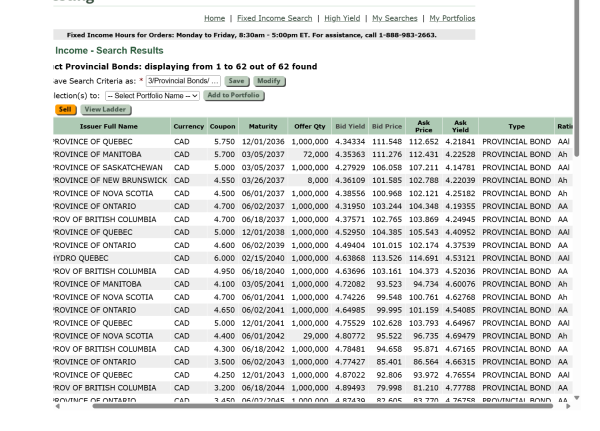Click the scroll-down arrow of table scrollbar
Screen dimensions: 600x431
tap(577, 398)
